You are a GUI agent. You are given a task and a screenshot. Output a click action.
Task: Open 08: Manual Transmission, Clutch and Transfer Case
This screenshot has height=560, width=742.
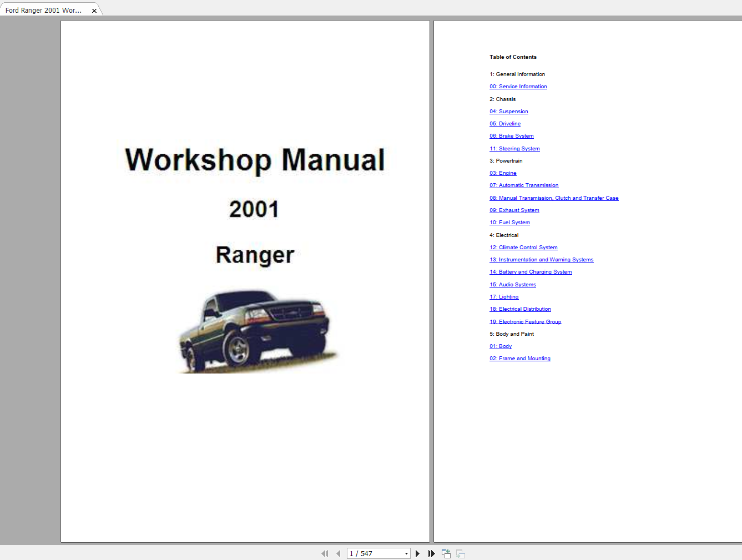(x=554, y=198)
